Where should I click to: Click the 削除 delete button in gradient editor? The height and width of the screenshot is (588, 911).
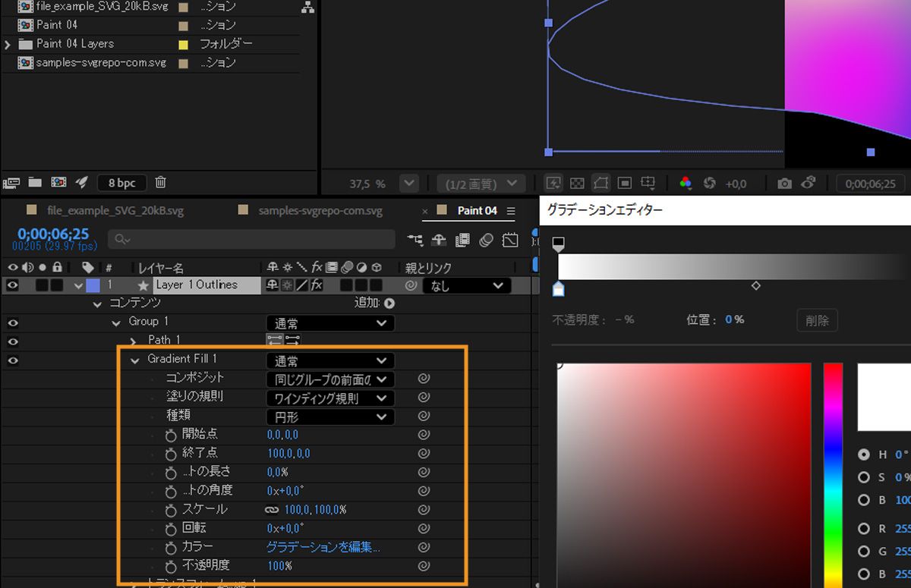click(x=817, y=319)
